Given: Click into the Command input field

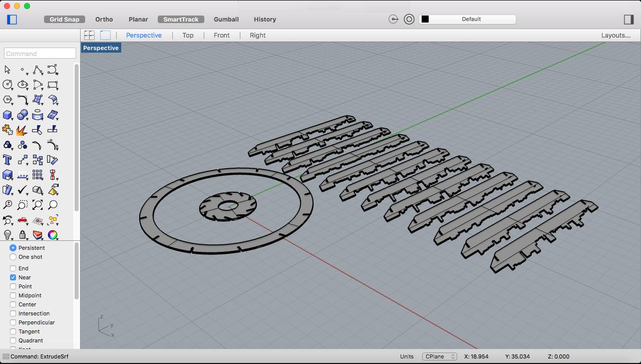Looking at the screenshot, I should click(40, 54).
